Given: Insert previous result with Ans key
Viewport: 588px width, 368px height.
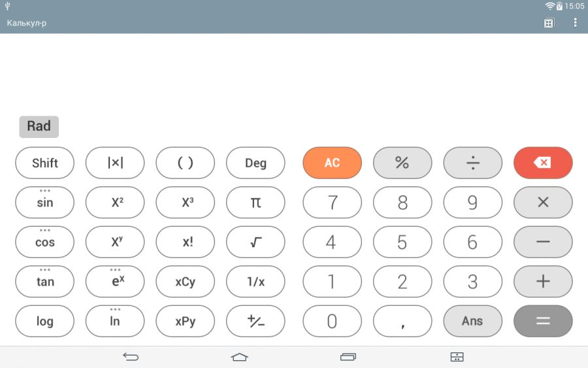Looking at the screenshot, I should [x=472, y=321].
